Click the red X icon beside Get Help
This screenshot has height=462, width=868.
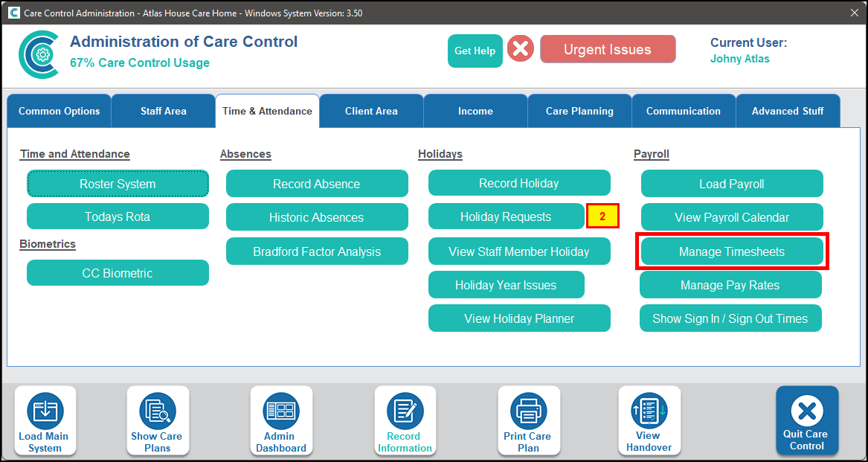[521, 50]
